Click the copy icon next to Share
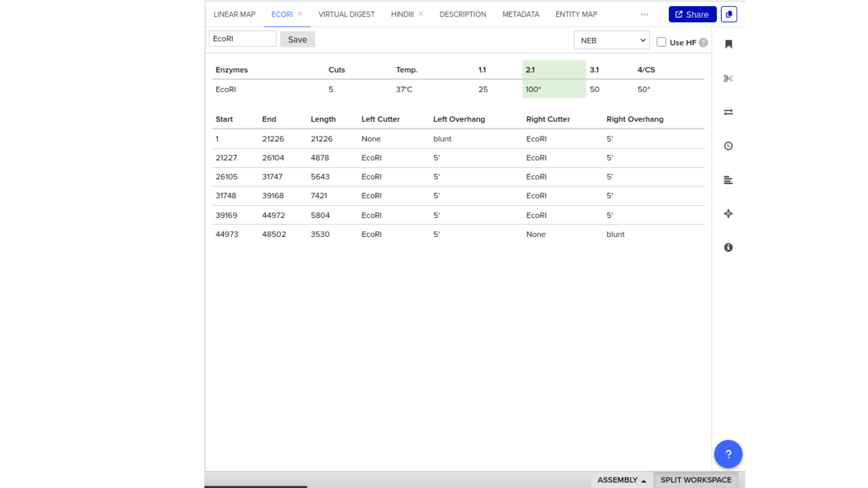868x488 pixels. (728, 14)
